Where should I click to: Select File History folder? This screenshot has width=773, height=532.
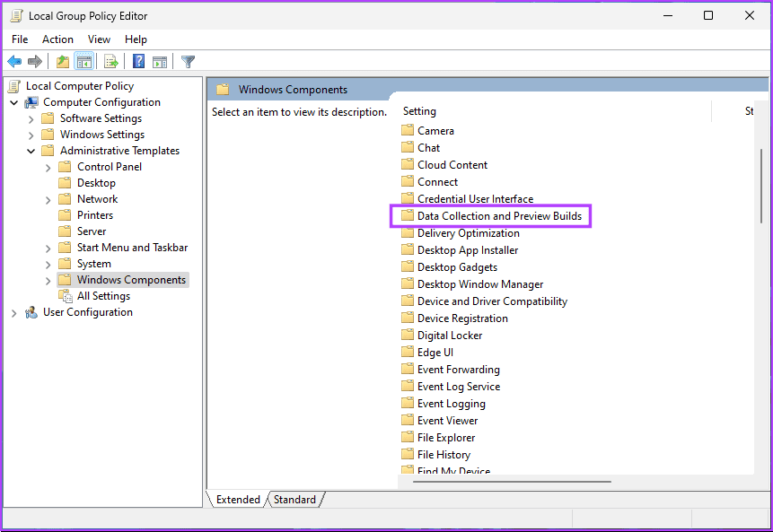435,454
